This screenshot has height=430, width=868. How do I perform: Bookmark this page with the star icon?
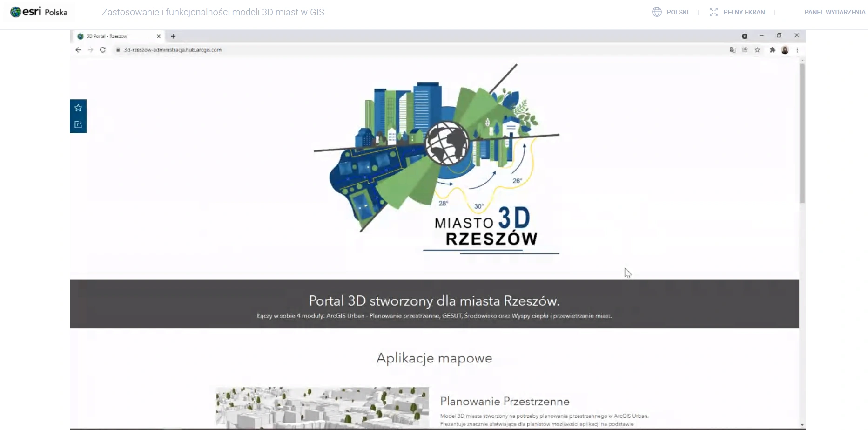[757, 50]
